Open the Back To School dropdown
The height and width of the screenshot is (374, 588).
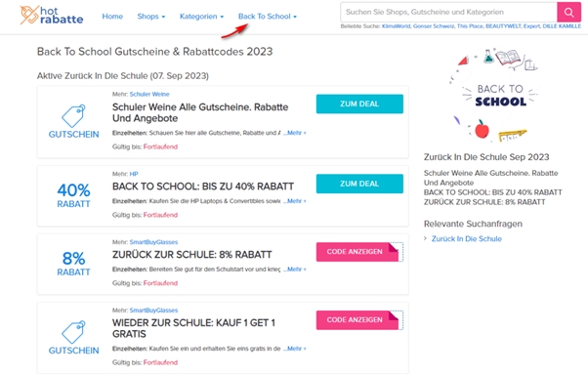[268, 17]
